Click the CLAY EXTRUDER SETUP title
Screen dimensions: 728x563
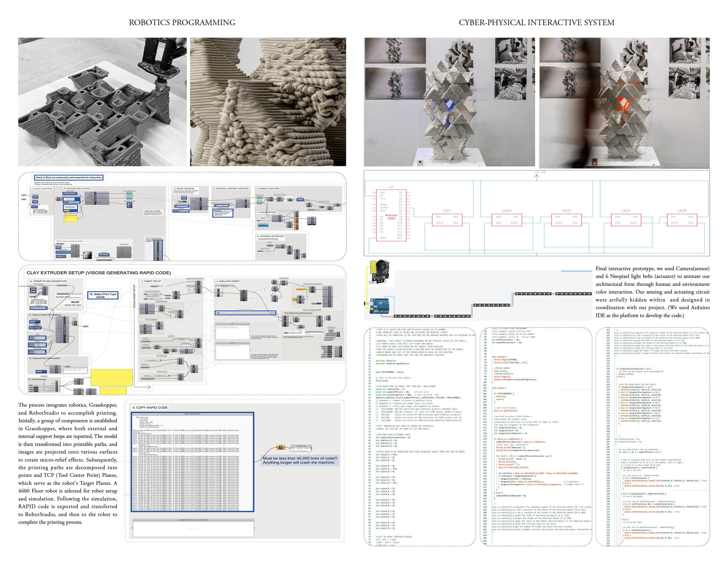99,273
